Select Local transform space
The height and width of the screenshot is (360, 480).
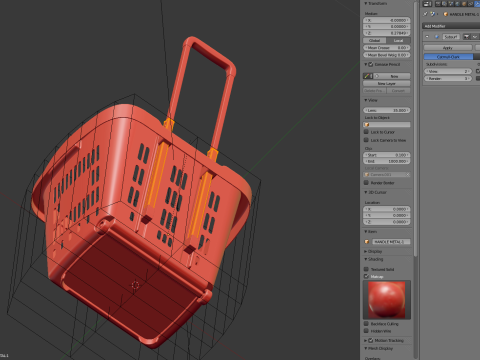click(x=398, y=40)
